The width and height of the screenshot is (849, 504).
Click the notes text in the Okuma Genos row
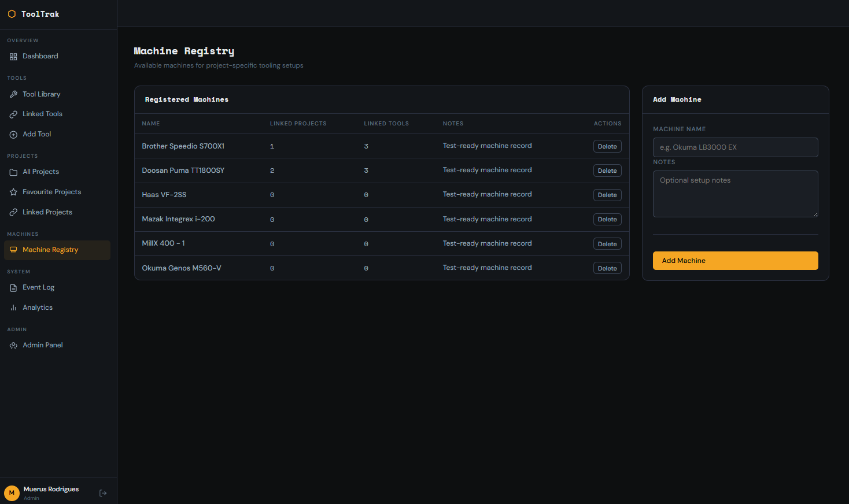point(487,268)
